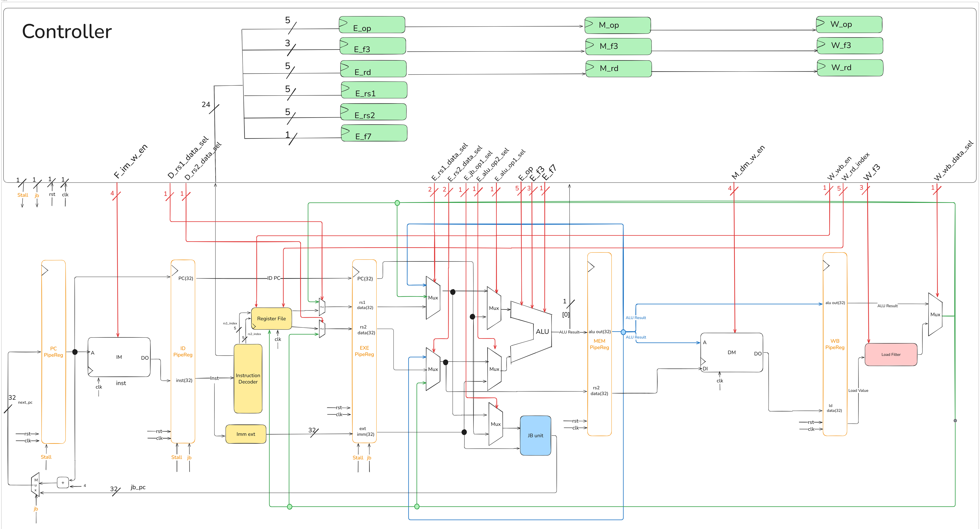Select the Imm ext yellow block

point(246,434)
